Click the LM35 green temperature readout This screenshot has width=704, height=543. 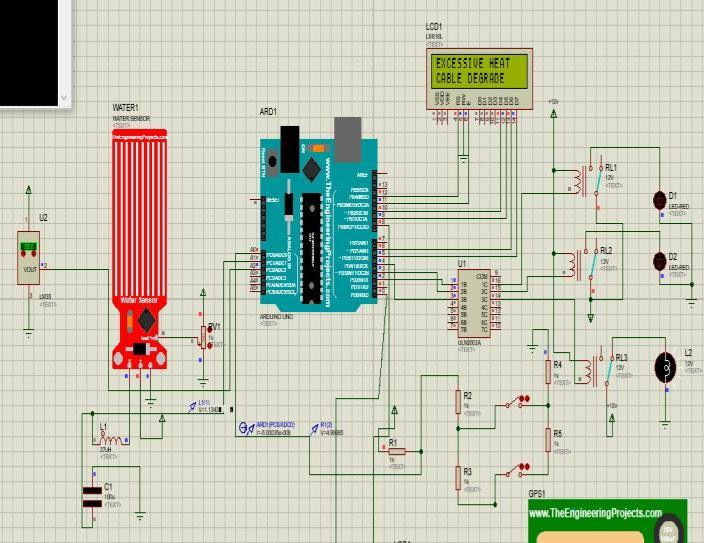coord(28,247)
